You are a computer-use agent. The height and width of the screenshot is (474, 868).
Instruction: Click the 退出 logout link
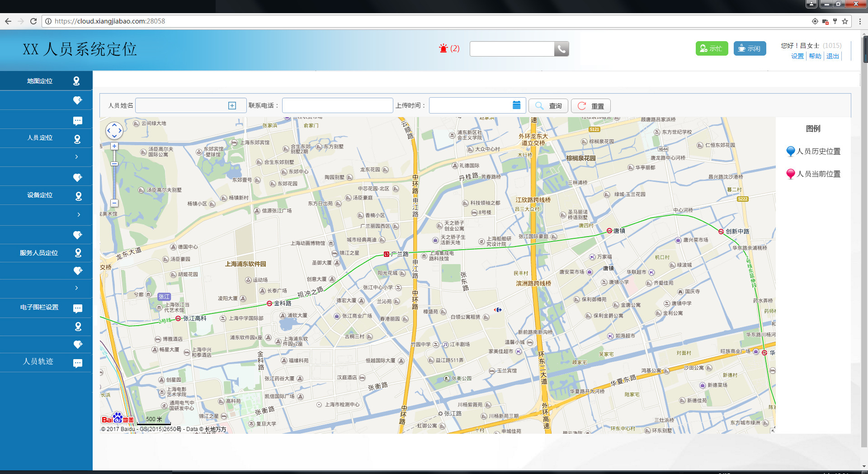832,56
